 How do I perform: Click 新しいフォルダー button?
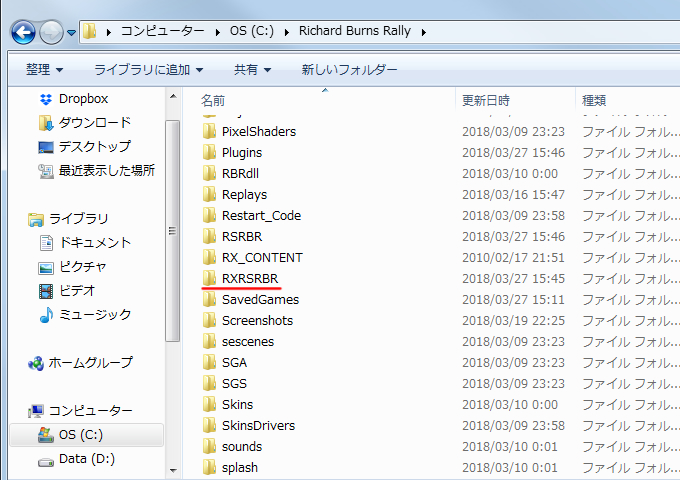(x=349, y=70)
